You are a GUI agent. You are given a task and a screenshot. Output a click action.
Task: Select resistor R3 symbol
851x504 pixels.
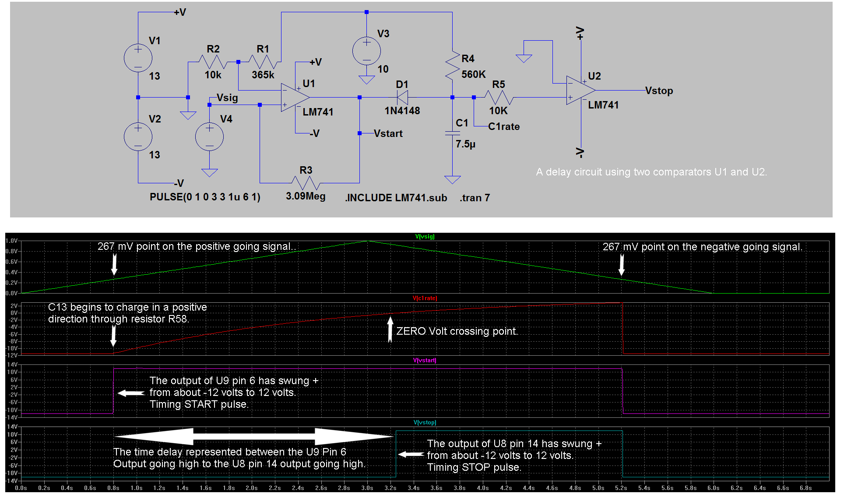[x=306, y=183]
